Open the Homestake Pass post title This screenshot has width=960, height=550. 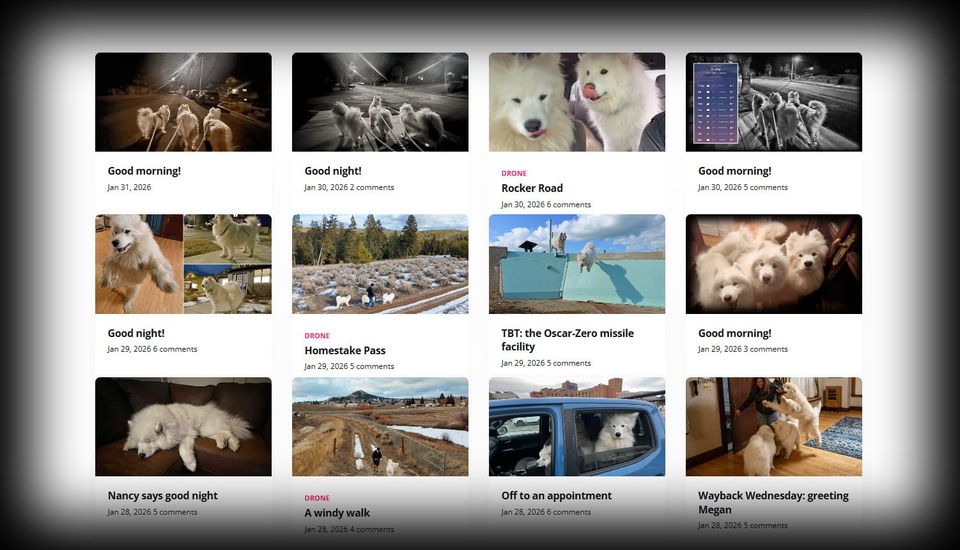tap(345, 350)
